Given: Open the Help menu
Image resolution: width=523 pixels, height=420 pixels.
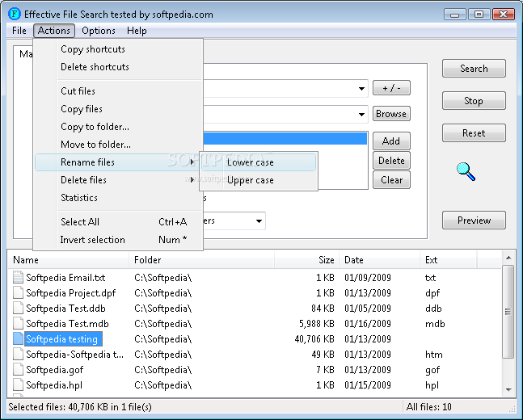Looking at the screenshot, I should coord(137,31).
